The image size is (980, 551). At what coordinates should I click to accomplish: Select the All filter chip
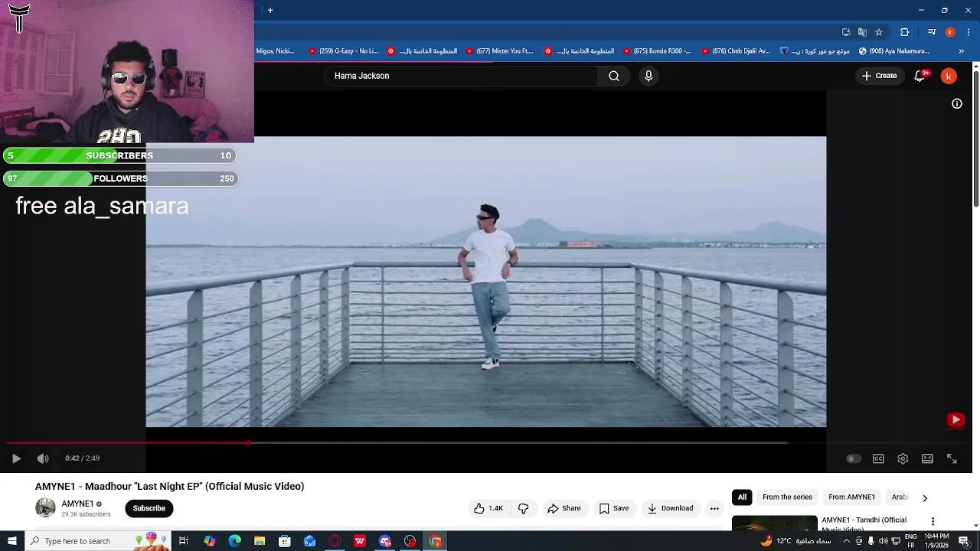(x=742, y=497)
